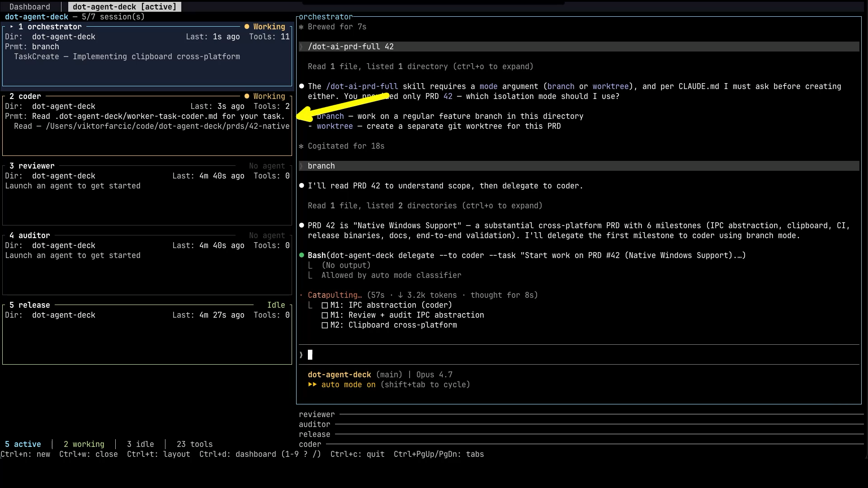The height and width of the screenshot is (488, 868).
Task: Focus the orchestrator prompt input field
Action: click(x=579, y=355)
